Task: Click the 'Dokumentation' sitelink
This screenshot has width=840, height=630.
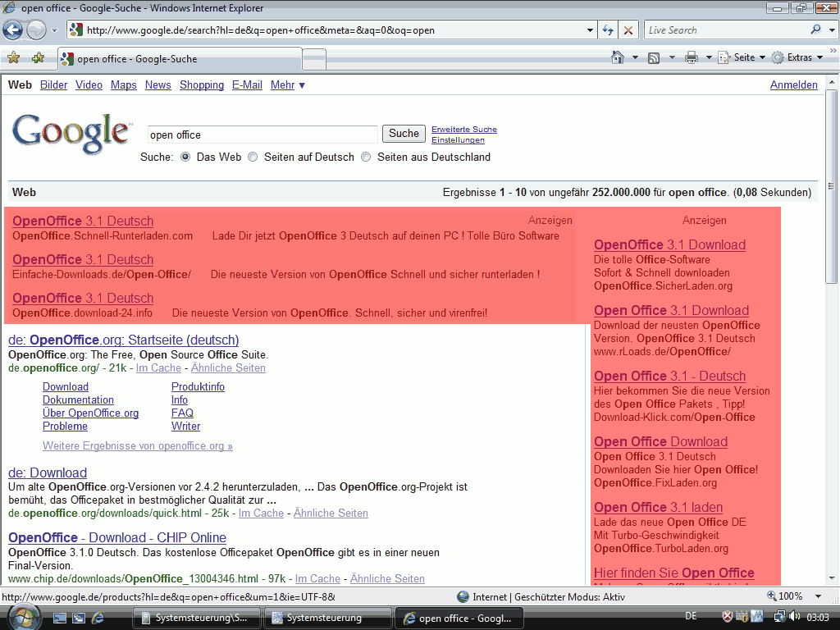Action: coord(78,399)
